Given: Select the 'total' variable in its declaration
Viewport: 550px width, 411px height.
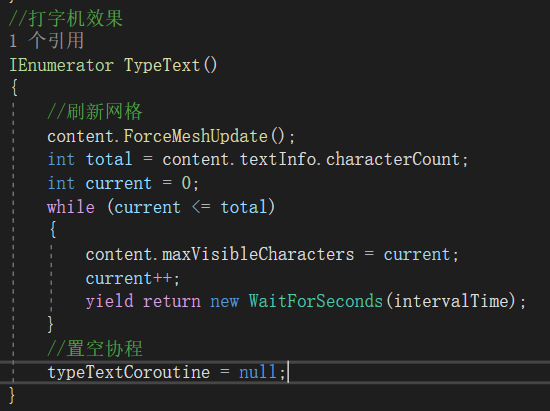Looking at the screenshot, I should (109, 160).
